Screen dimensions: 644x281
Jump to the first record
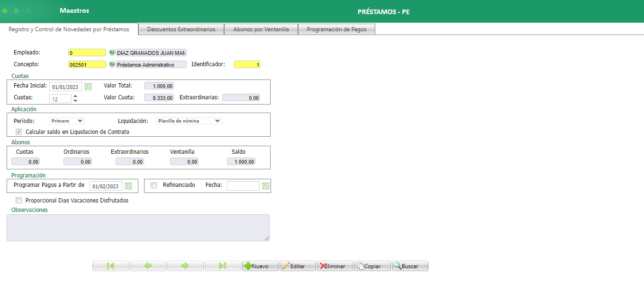tap(110, 265)
